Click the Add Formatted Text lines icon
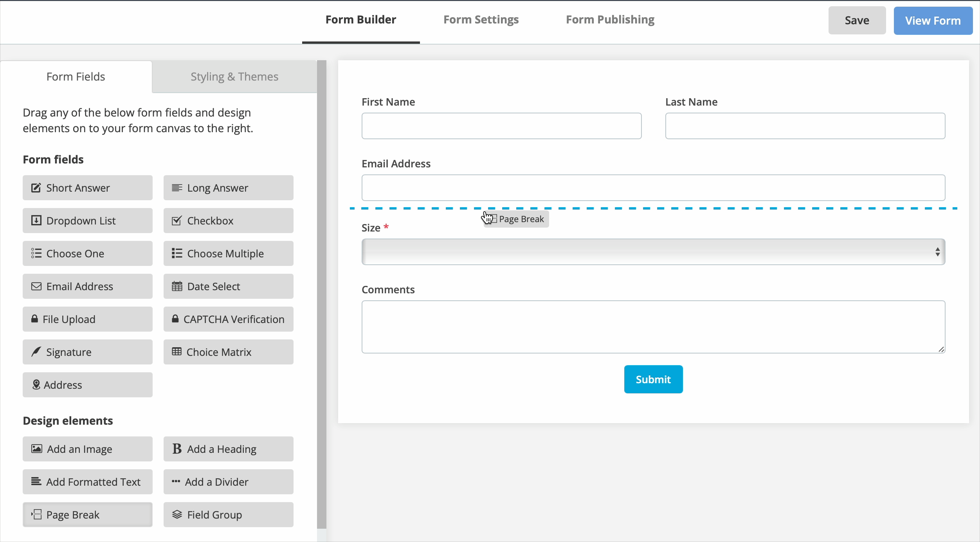 36,481
